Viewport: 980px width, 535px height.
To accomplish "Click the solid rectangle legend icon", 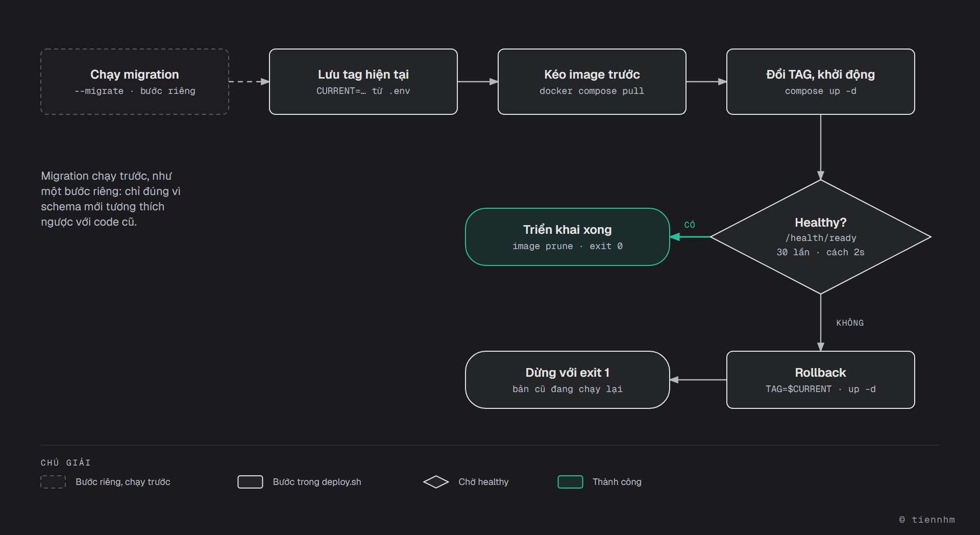I will pos(250,482).
